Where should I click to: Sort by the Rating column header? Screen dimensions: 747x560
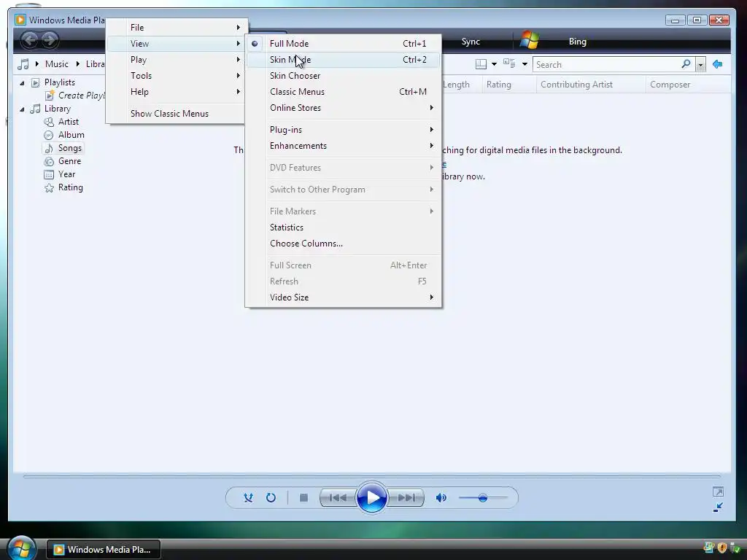click(x=508, y=85)
